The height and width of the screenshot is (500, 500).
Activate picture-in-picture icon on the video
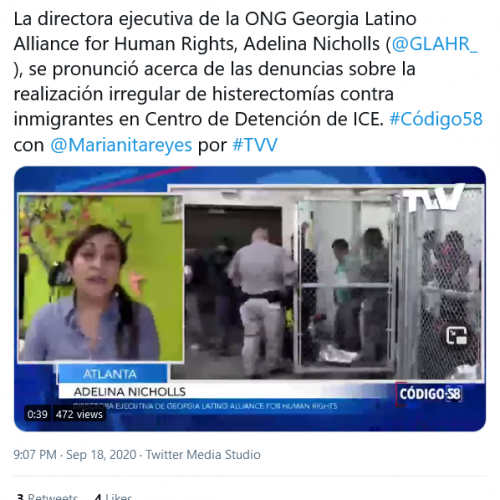(457, 336)
